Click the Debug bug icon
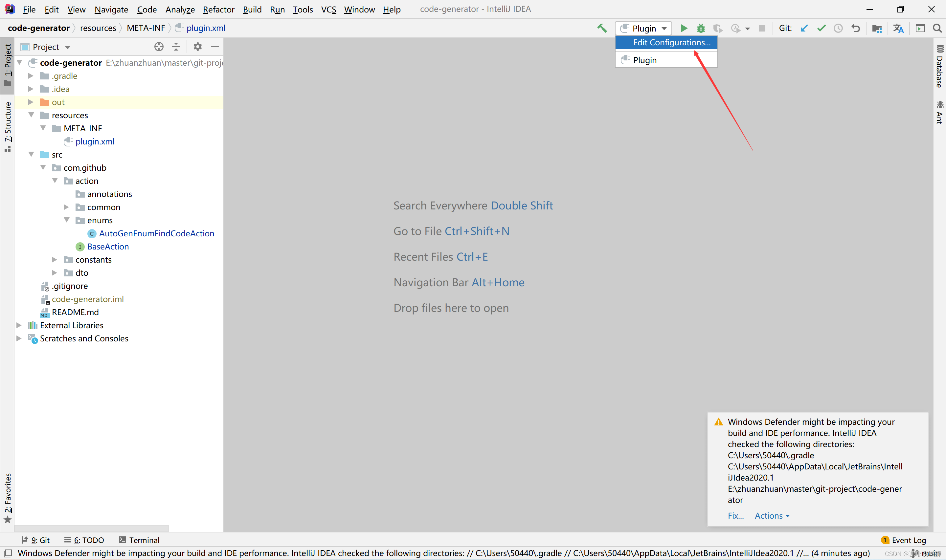The height and width of the screenshot is (560, 946). [x=701, y=28]
